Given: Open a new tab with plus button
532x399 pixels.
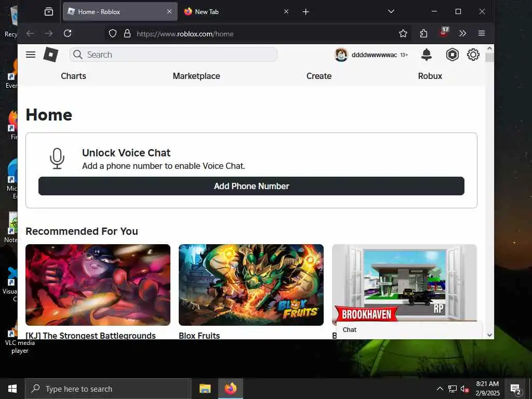Looking at the screenshot, I should [305, 12].
